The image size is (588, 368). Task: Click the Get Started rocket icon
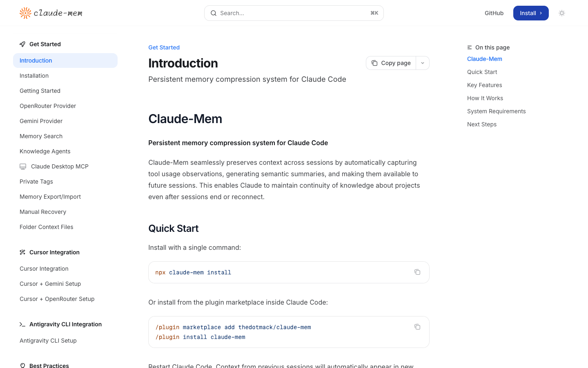(22, 44)
